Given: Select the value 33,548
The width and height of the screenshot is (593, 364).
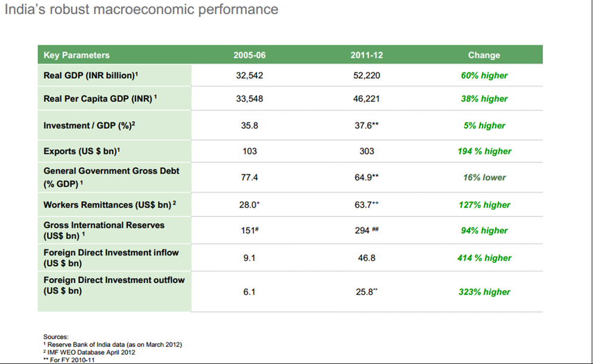Looking at the screenshot, I should point(249,98).
